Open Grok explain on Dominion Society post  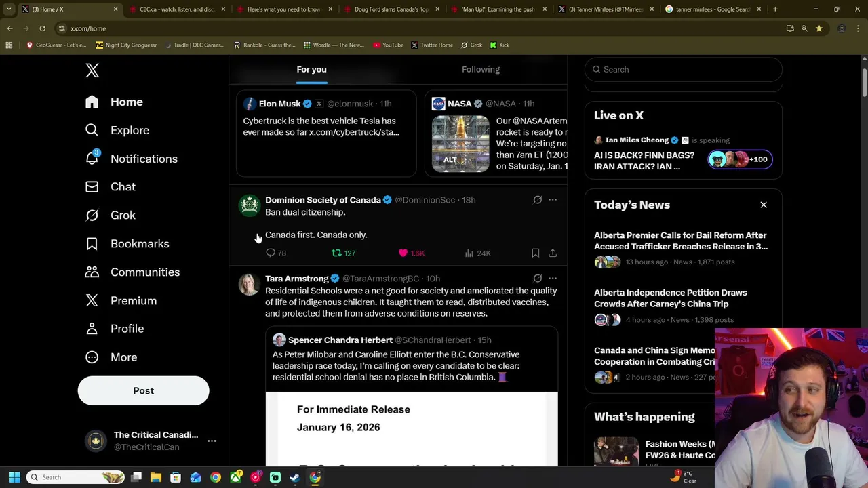click(x=537, y=200)
